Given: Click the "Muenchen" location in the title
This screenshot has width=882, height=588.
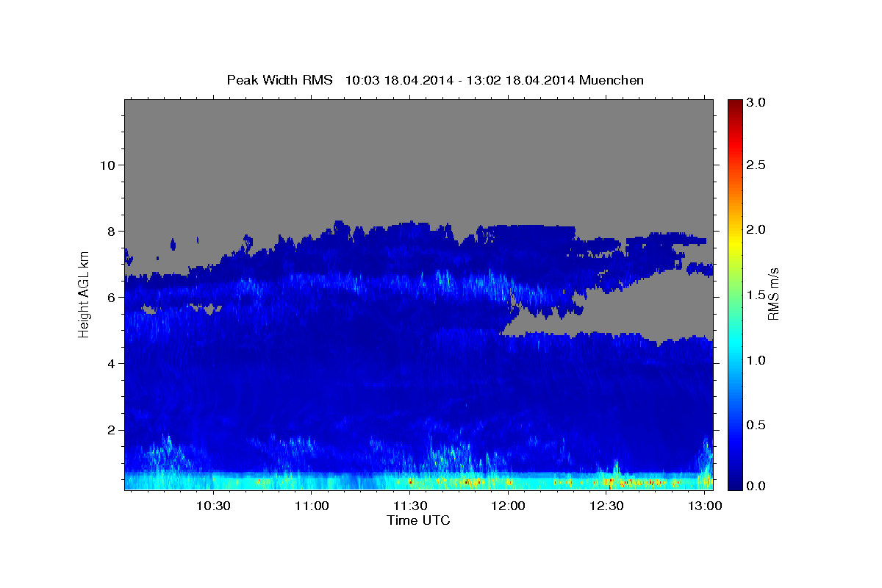Looking at the screenshot, I should [x=612, y=80].
